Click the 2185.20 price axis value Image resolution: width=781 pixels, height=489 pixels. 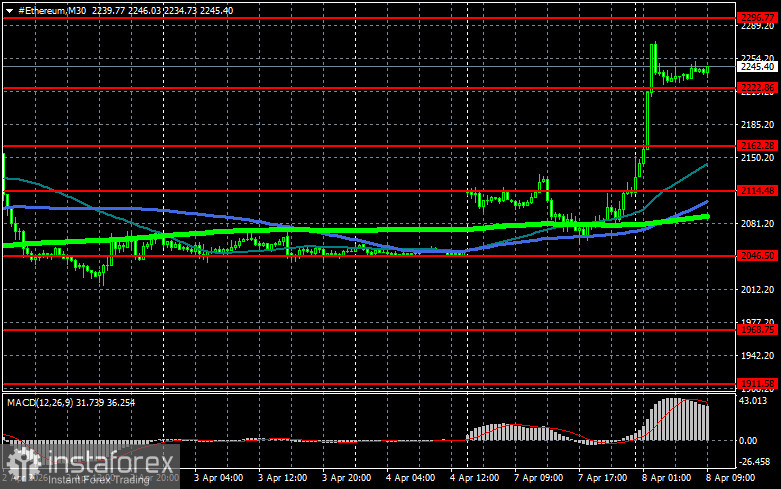click(758, 124)
